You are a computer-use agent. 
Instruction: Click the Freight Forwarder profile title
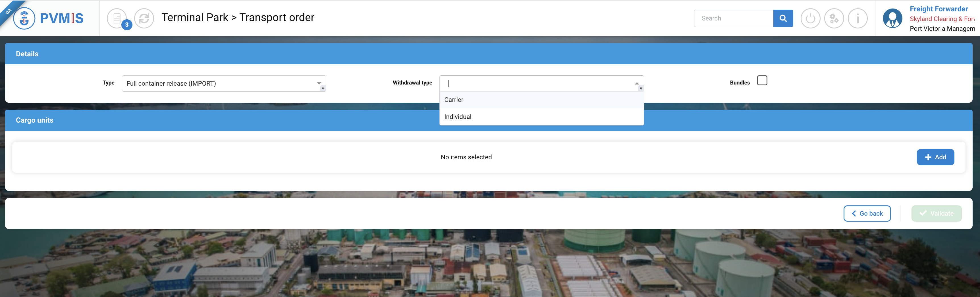[x=939, y=9]
